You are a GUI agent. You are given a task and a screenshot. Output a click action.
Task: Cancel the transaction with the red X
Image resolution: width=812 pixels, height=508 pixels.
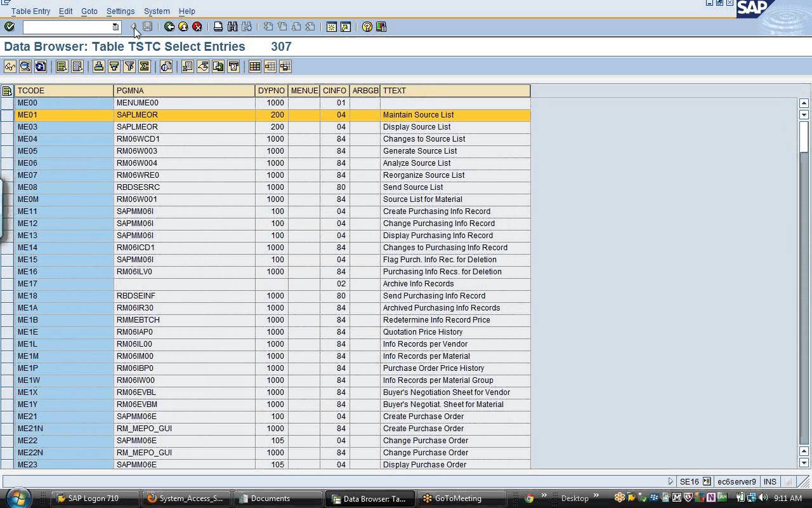coord(196,27)
